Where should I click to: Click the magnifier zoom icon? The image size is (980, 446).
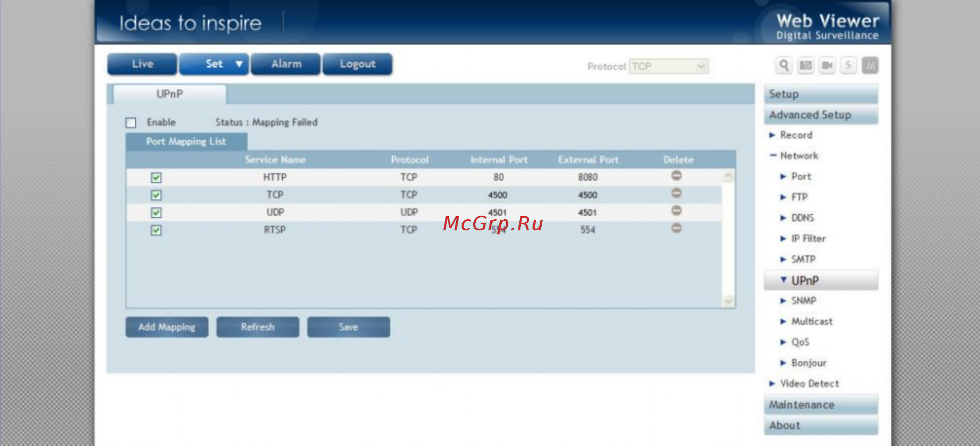pos(784,66)
